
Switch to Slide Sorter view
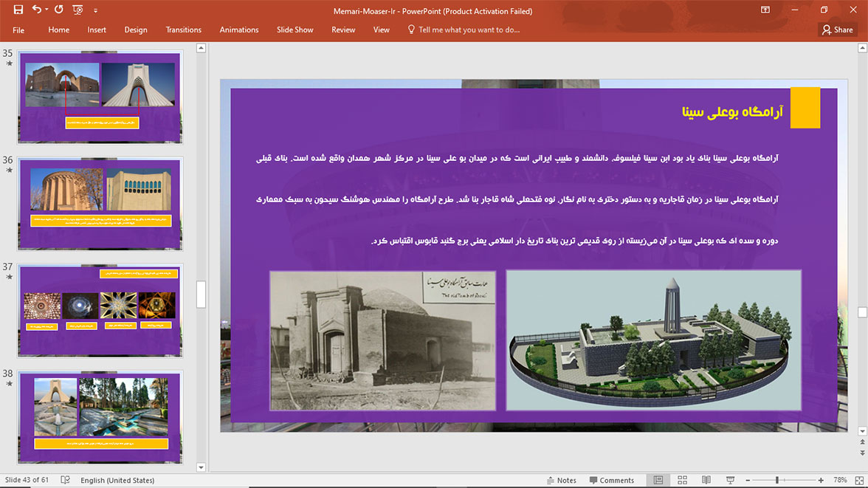[x=683, y=480]
